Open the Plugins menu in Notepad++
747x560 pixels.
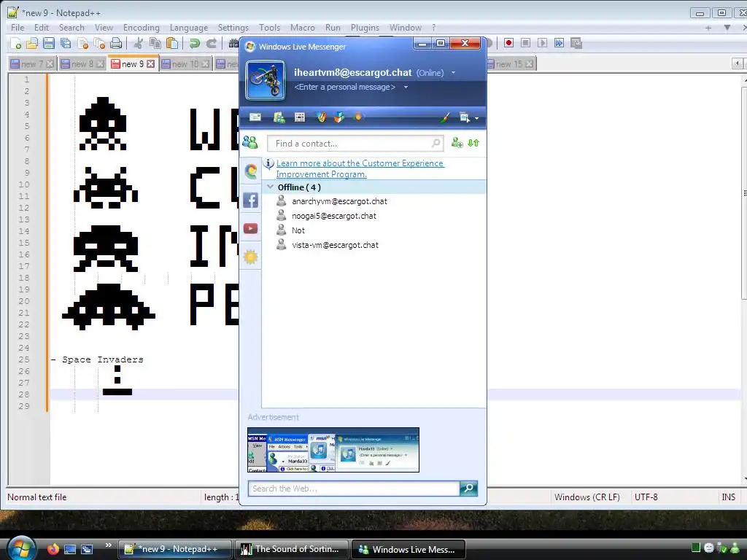pos(365,28)
